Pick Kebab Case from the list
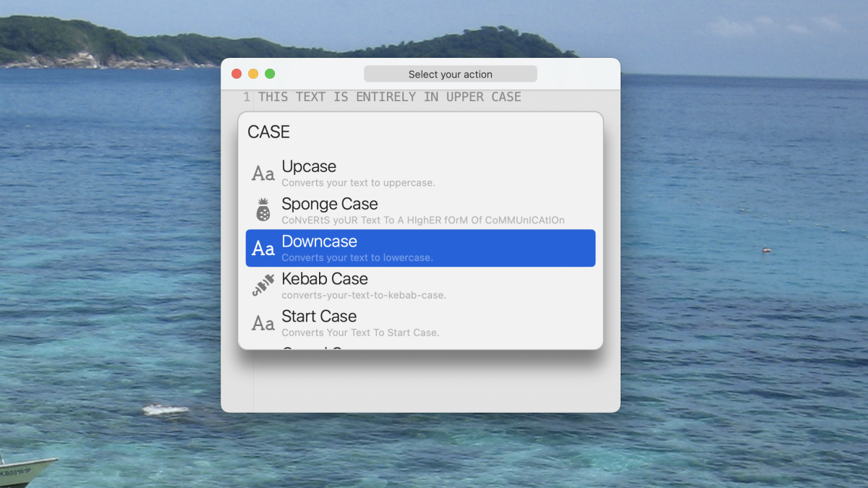 (x=420, y=286)
